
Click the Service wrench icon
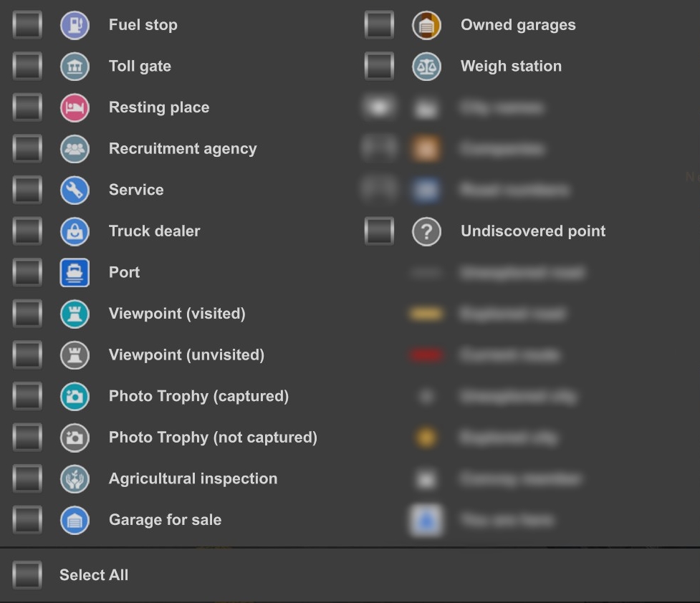(75, 190)
